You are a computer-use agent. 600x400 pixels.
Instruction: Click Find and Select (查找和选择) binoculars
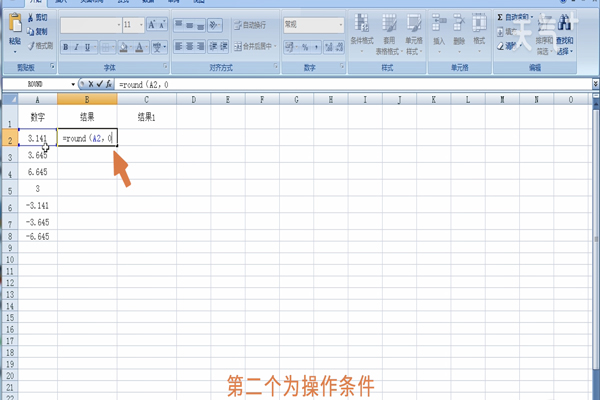(x=565, y=34)
